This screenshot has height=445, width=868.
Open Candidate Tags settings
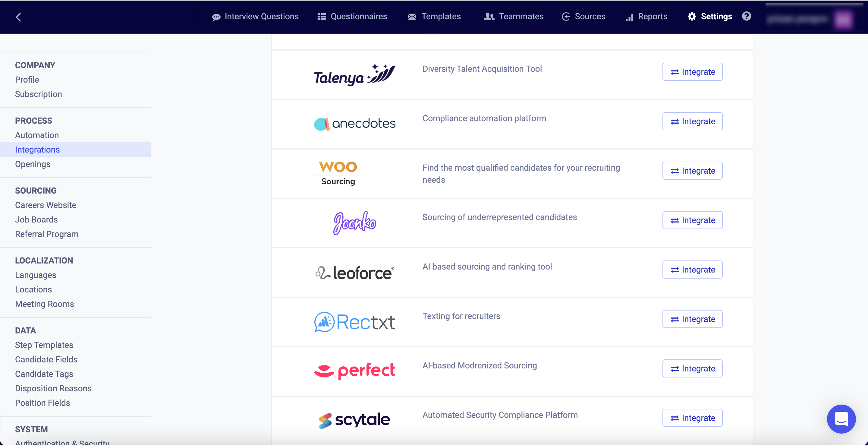tap(44, 374)
